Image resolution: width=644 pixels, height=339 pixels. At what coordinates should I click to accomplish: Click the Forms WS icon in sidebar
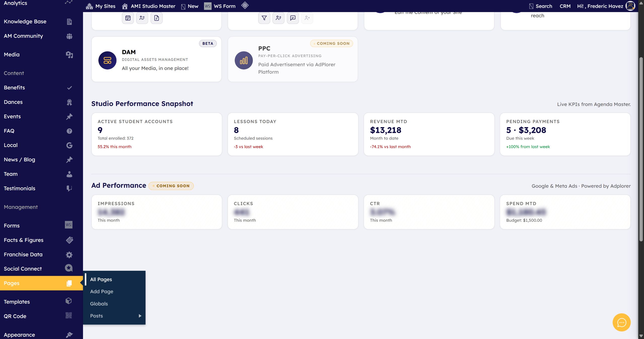click(69, 224)
